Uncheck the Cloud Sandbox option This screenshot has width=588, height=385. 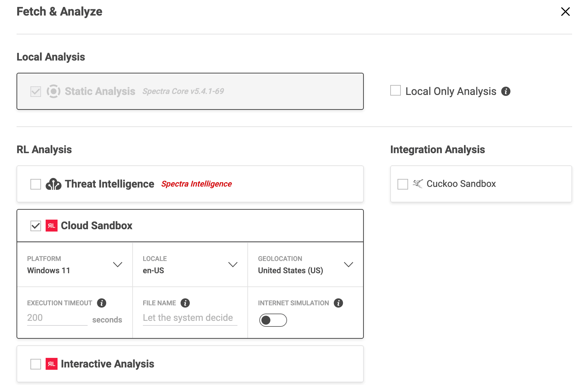tap(35, 226)
